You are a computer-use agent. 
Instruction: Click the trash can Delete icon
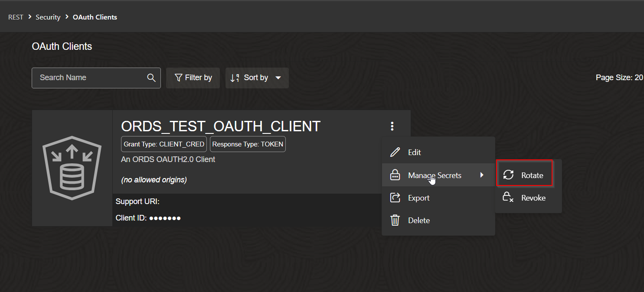(x=395, y=220)
